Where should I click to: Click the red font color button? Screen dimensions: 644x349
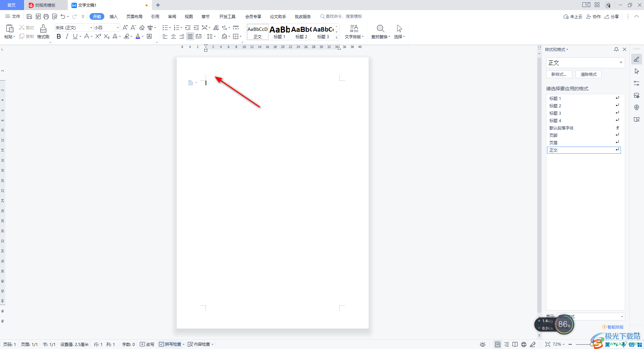(x=138, y=36)
